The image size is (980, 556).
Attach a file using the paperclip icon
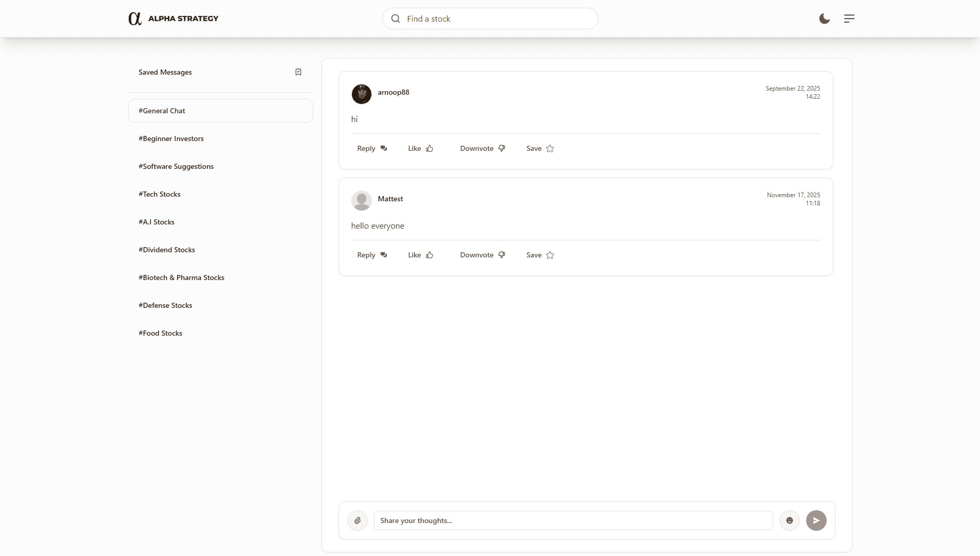pyautogui.click(x=358, y=520)
